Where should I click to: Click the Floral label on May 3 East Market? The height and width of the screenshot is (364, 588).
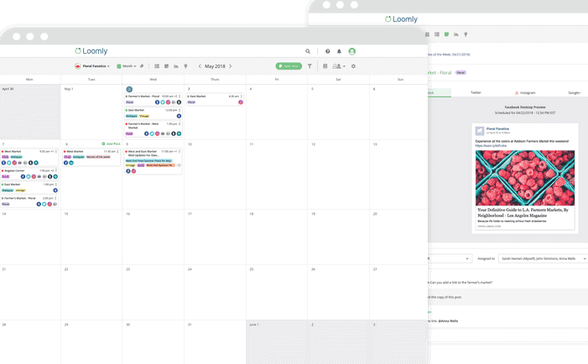pos(191,102)
